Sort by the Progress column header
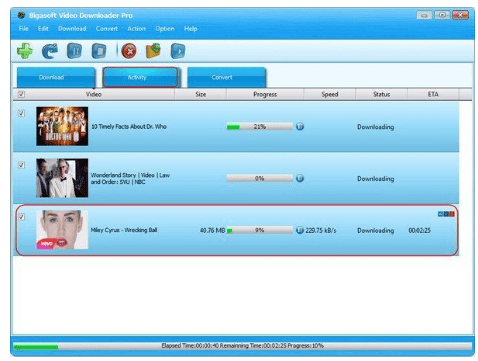 (265, 94)
